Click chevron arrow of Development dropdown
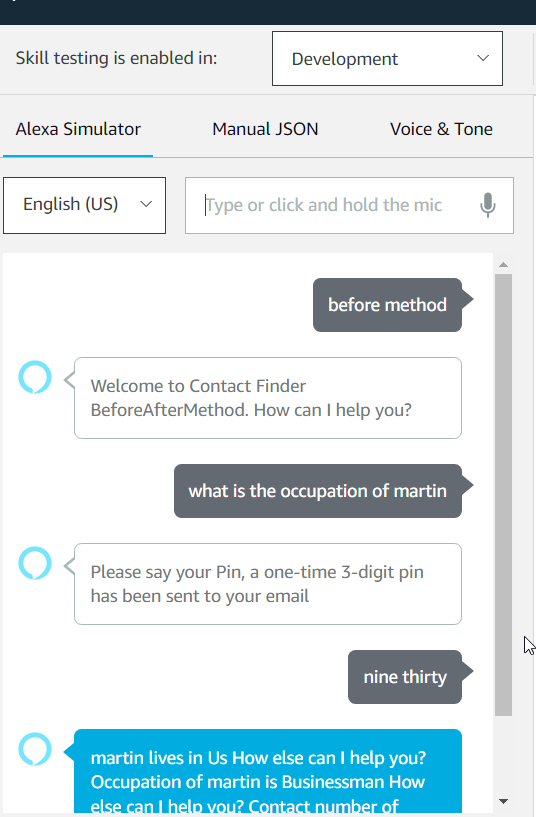This screenshot has width=536, height=817. (483, 58)
